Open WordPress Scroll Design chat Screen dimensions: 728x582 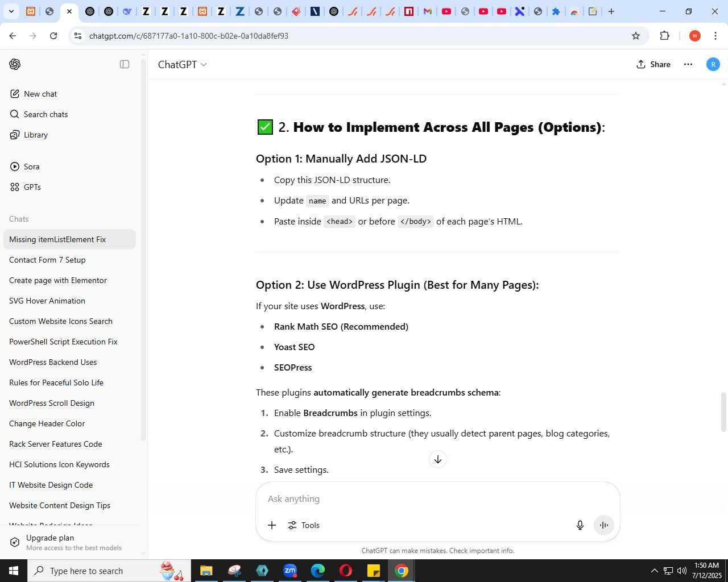coord(69,403)
